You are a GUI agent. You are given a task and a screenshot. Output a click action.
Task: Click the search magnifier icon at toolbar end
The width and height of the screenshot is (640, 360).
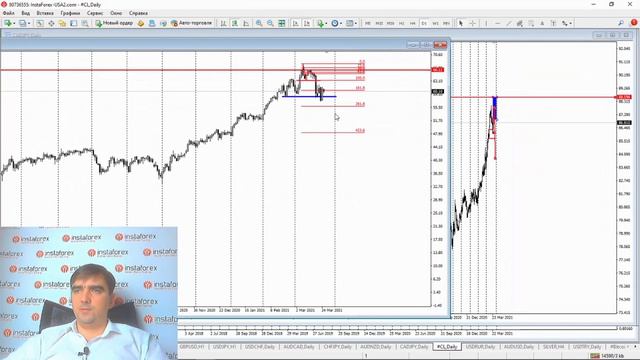pyautogui.click(x=621, y=23)
